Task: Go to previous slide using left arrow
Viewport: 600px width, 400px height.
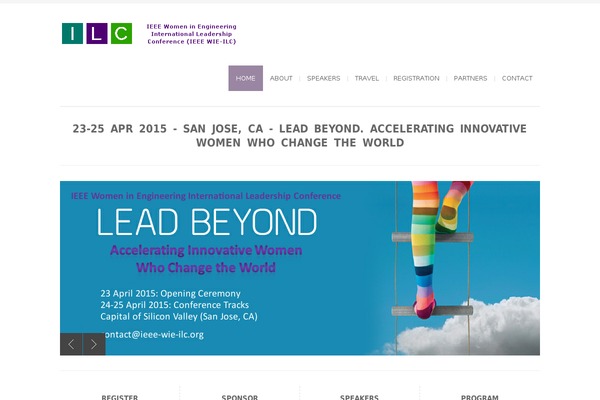Action: coord(71,344)
